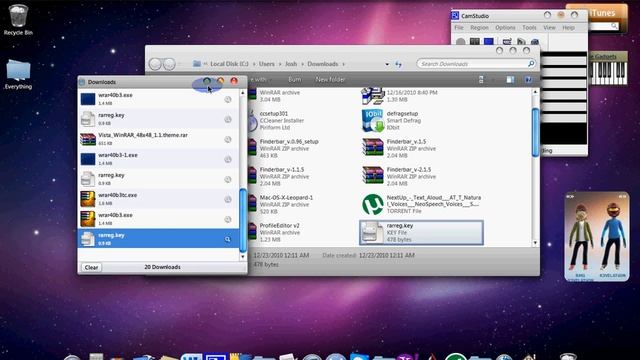Click magnifier on highlighted rarreg.key download row
Screen dimensions: 640x360
point(228,240)
